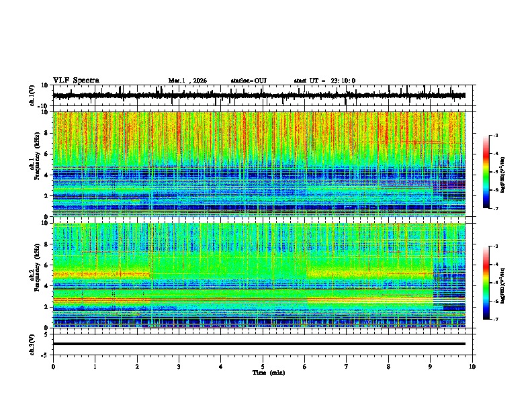Click time axis tick label "4"
The width and height of the screenshot is (532, 411).
pos(220,367)
